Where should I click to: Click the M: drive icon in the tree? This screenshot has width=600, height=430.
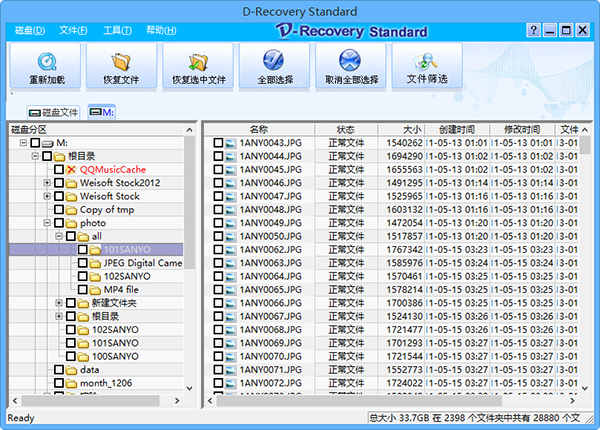pyautogui.click(x=47, y=143)
